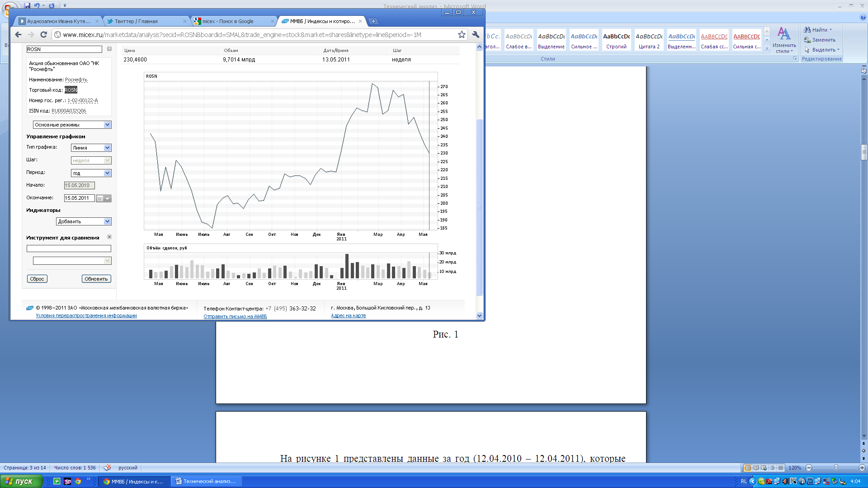Bookmark this page with the star icon
The width and height of the screenshot is (868, 488).
point(462,35)
